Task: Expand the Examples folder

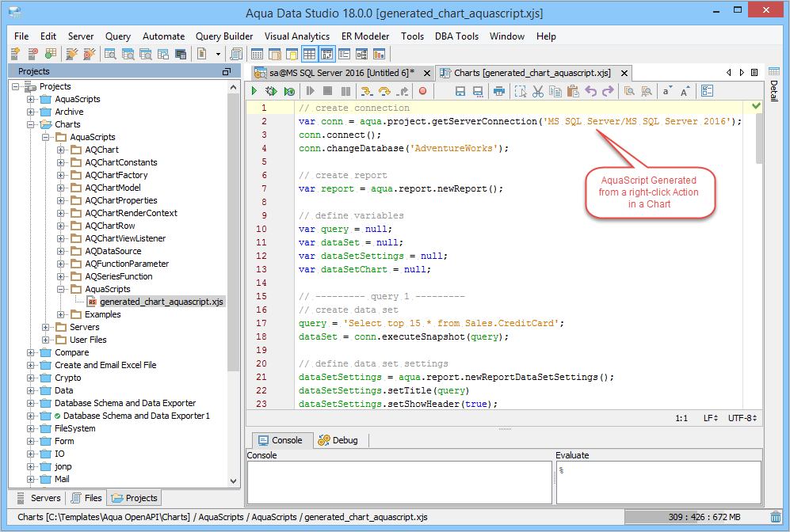Action: pos(61,314)
